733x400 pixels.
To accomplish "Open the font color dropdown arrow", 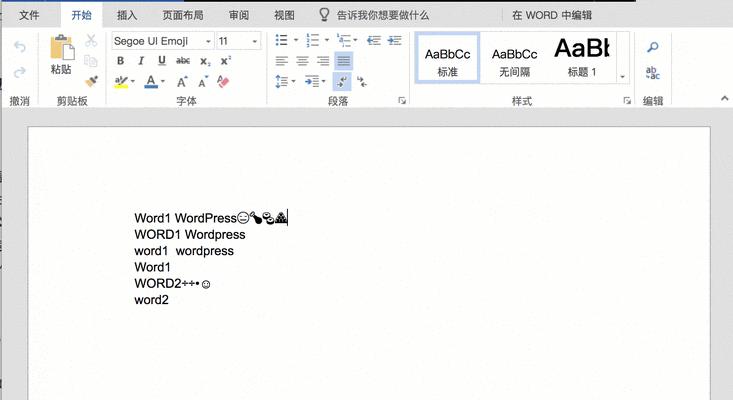I will [x=164, y=82].
